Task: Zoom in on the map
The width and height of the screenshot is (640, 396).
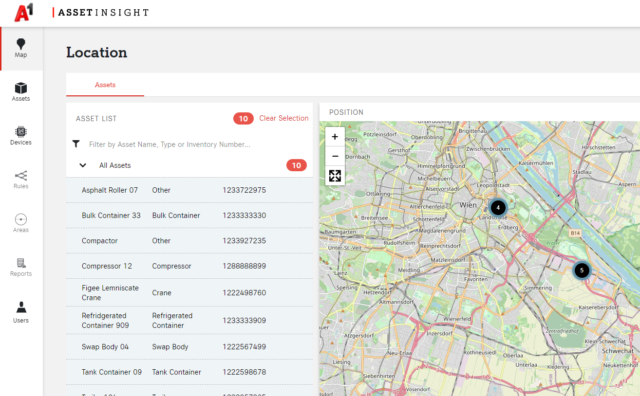Action: pyautogui.click(x=335, y=137)
